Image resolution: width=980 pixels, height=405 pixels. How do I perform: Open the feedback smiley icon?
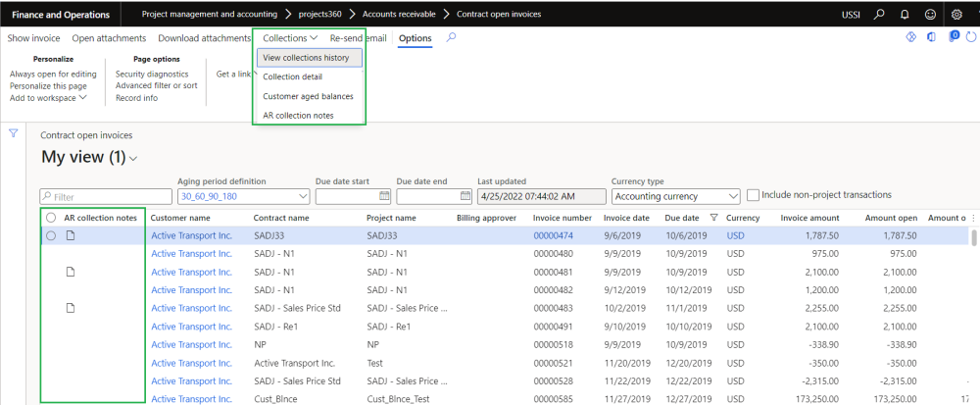pos(930,15)
